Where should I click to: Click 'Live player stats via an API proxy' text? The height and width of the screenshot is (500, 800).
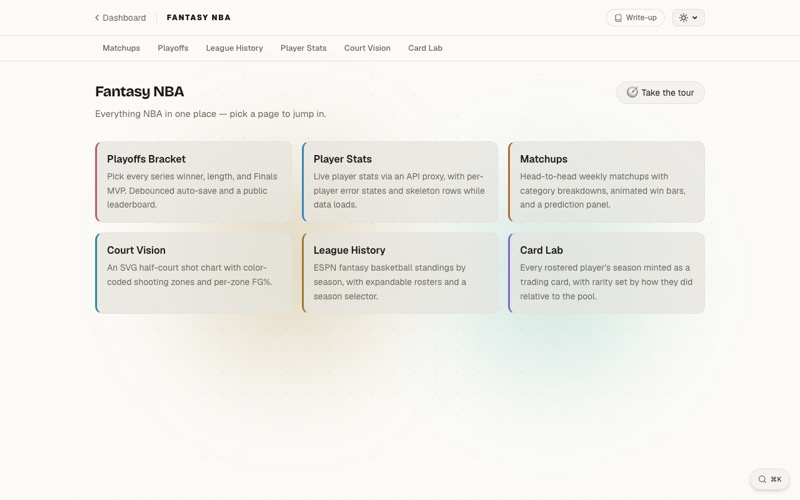click(399, 190)
